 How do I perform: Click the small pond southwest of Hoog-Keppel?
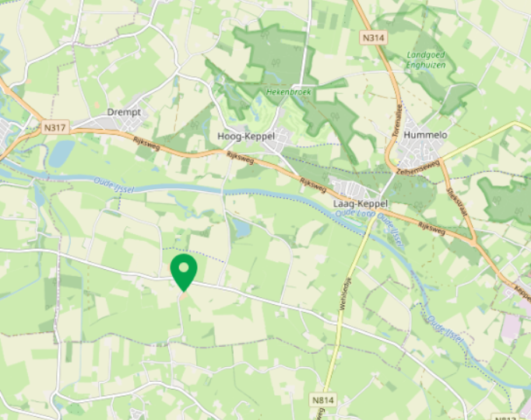tap(241, 228)
